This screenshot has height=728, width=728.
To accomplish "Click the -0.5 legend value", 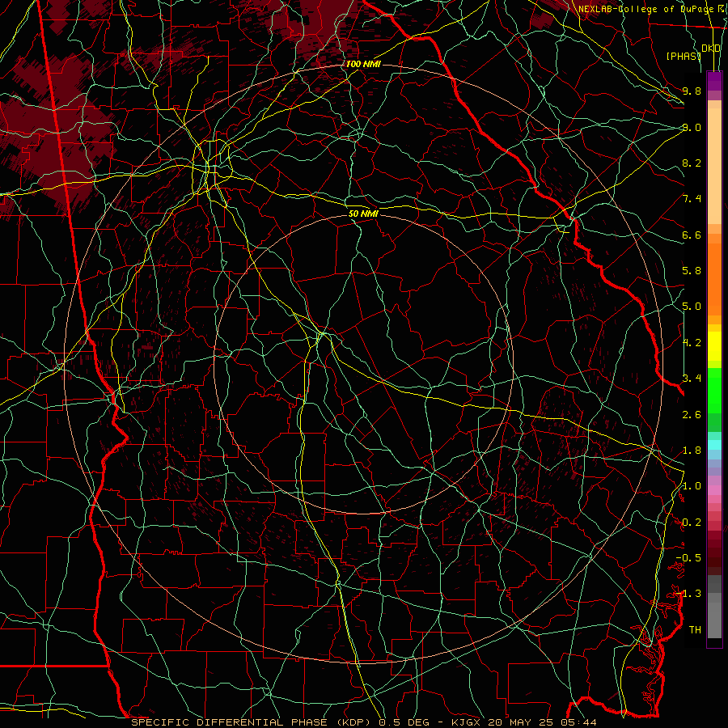I will point(688,558).
